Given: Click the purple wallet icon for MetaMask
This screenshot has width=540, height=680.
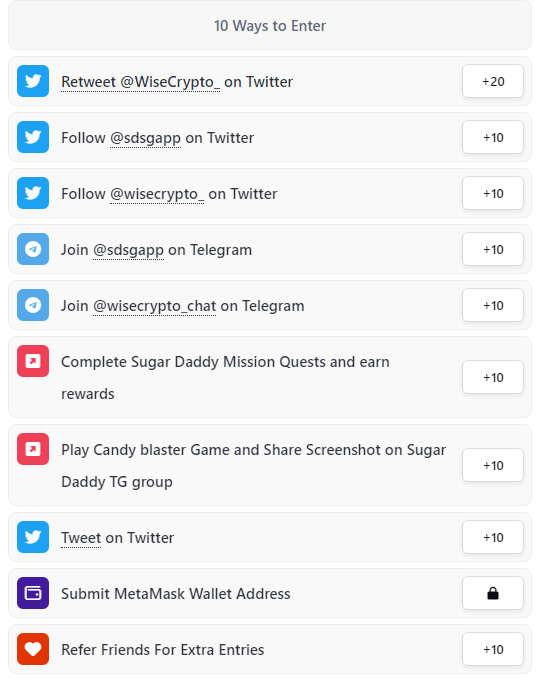Looking at the screenshot, I should 33,593.
